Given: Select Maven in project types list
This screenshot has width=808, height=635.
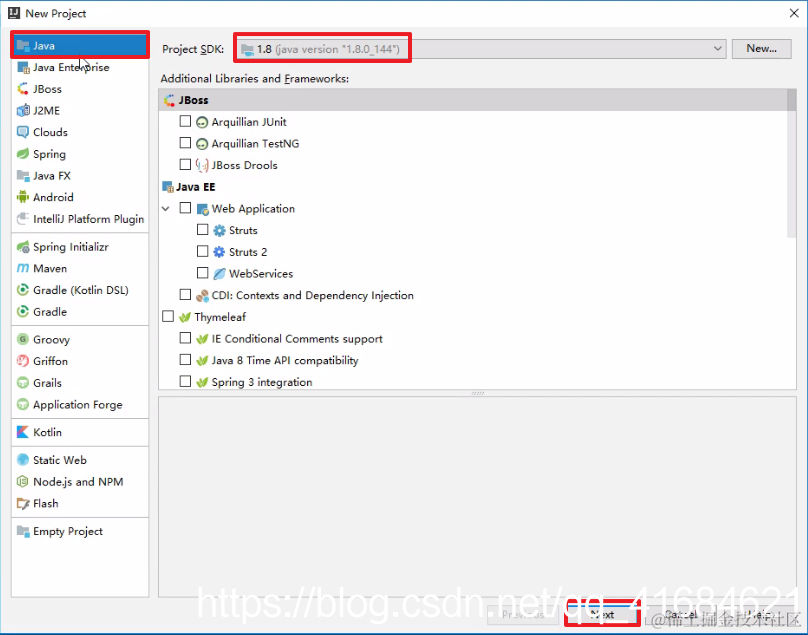Looking at the screenshot, I should click(80, 269).
